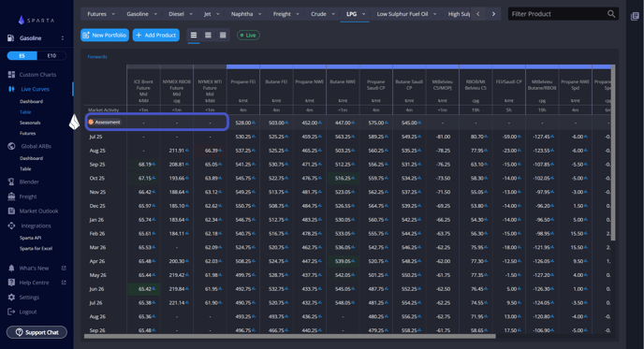Click the Forwards link above table
The image size is (644, 349).
[x=97, y=57]
